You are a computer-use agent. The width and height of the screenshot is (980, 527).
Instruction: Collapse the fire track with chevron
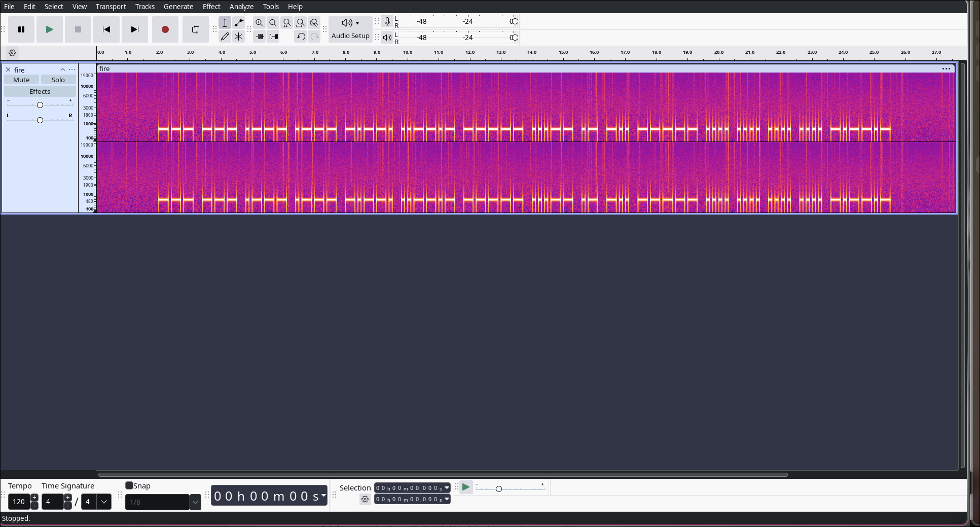tap(63, 69)
